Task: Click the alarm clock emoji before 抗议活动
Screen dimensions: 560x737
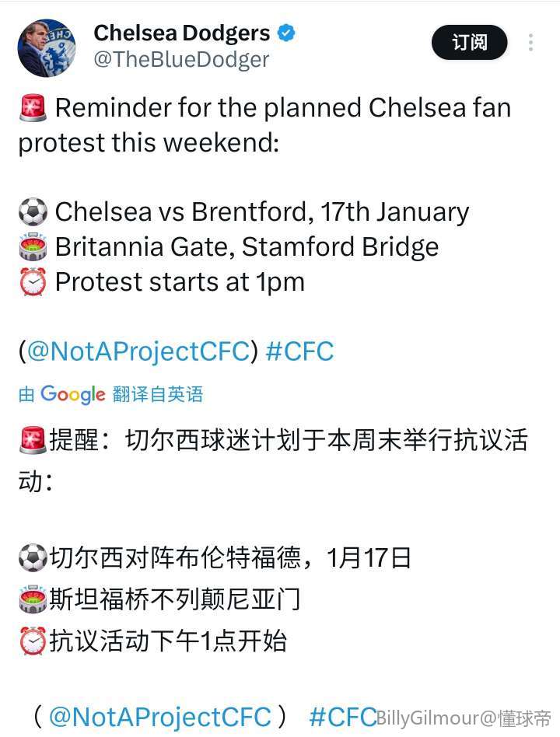Action: [x=33, y=641]
